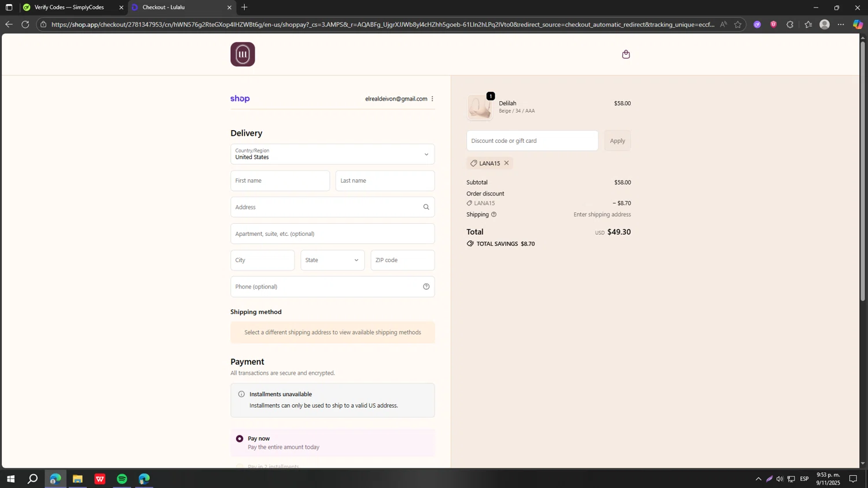868x488 pixels.
Task: Add this page to favorites
Action: [738, 24]
